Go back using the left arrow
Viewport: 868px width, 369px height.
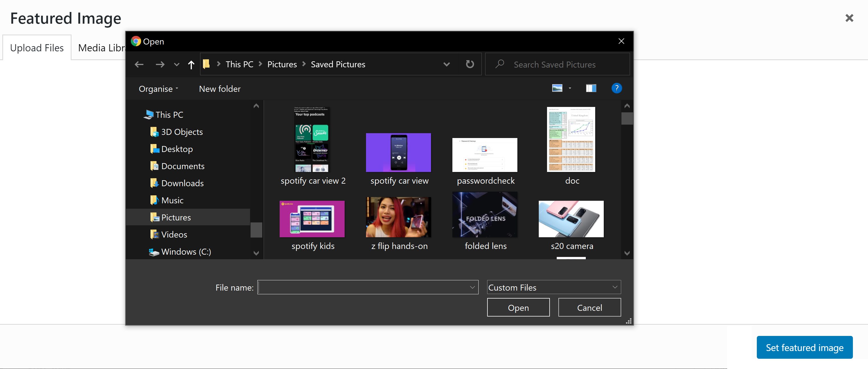click(x=139, y=64)
